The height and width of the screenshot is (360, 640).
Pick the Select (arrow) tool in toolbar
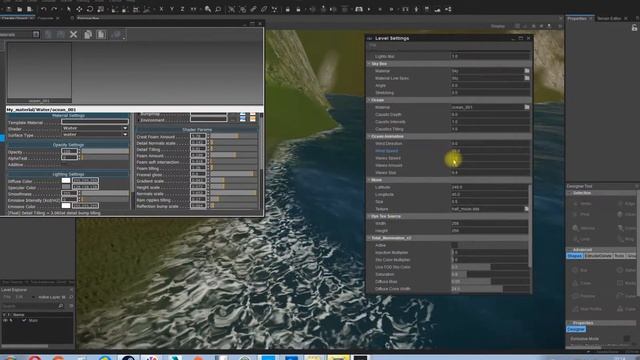pyautogui.click(x=69, y=9)
